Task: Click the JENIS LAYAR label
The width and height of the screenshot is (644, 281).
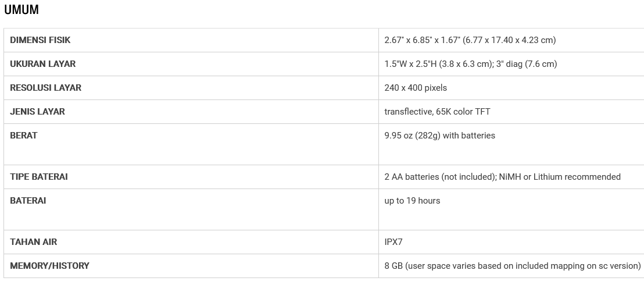Action: pyautogui.click(x=37, y=112)
